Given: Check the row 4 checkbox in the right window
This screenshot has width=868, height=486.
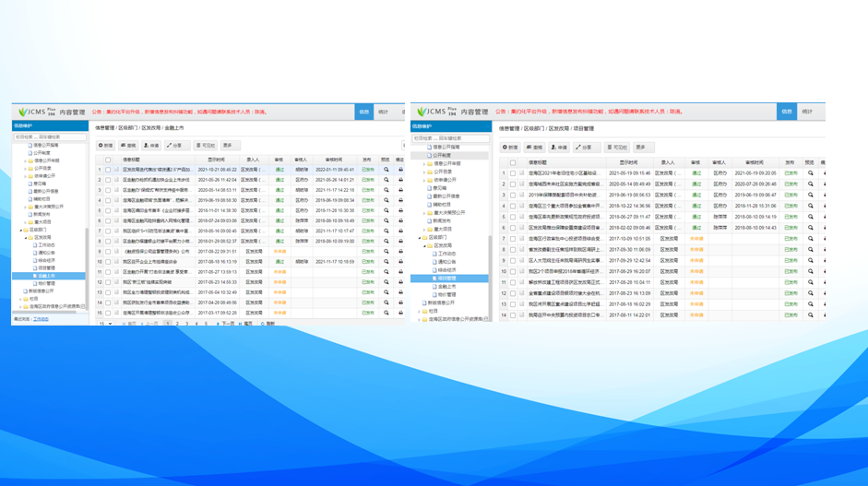Looking at the screenshot, I should click(513, 206).
